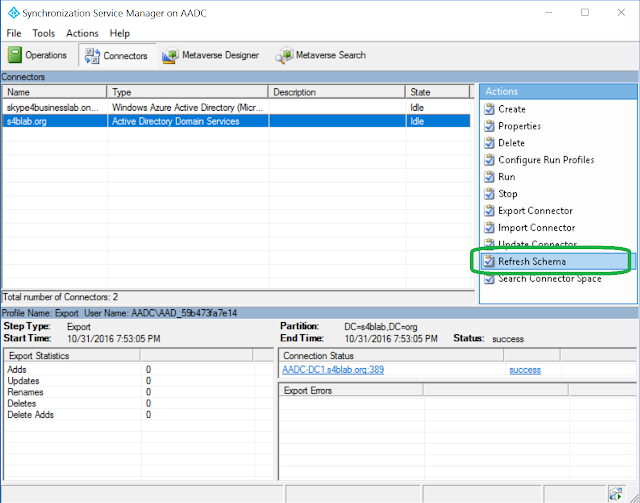Click the icon beside Configure Run Profiles
This screenshot has width=640, height=503.
click(489, 160)
